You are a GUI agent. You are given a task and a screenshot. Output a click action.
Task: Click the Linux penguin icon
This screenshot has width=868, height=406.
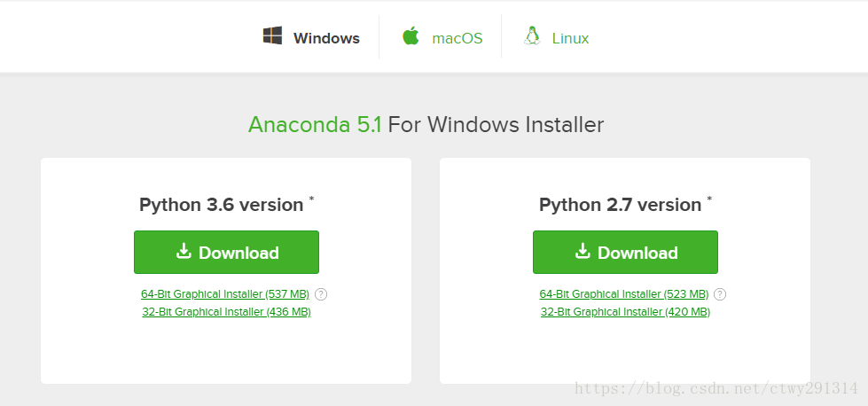532,36
